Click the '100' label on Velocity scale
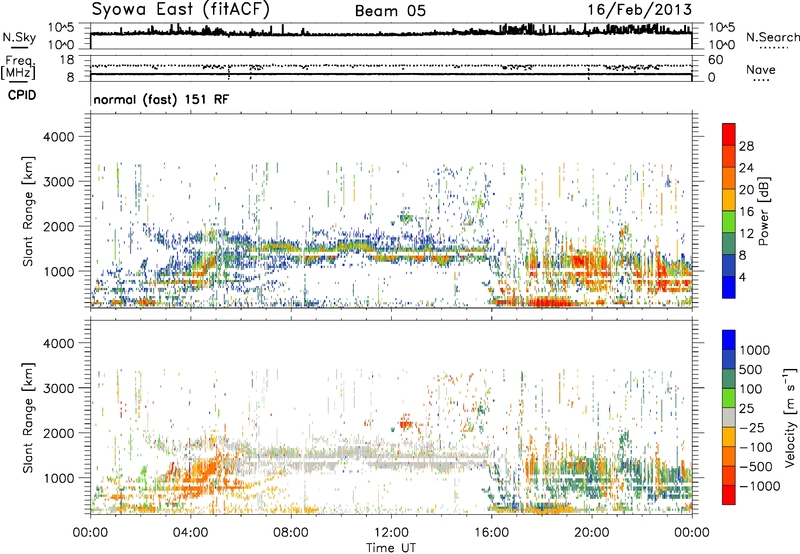 tap(751, 389)
